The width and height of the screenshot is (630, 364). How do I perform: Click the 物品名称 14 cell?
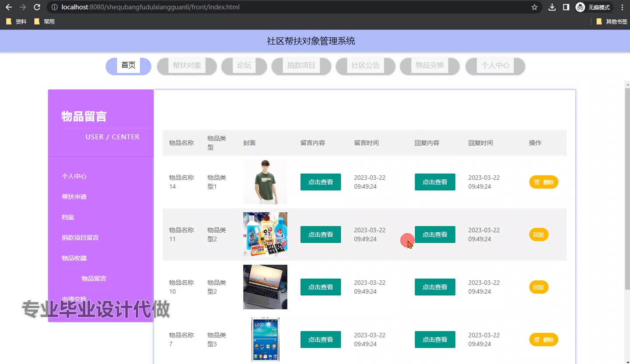(182, 182)
